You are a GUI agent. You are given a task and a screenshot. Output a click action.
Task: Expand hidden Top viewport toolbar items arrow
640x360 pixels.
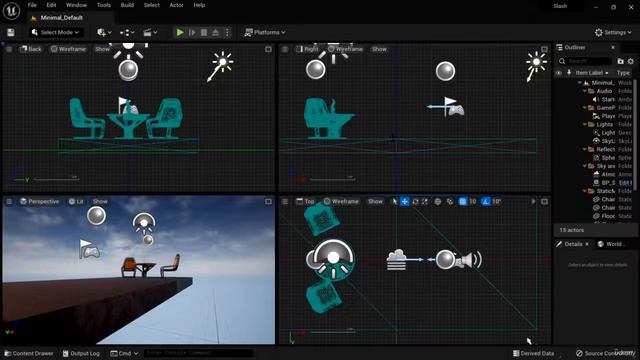point(533,201)
